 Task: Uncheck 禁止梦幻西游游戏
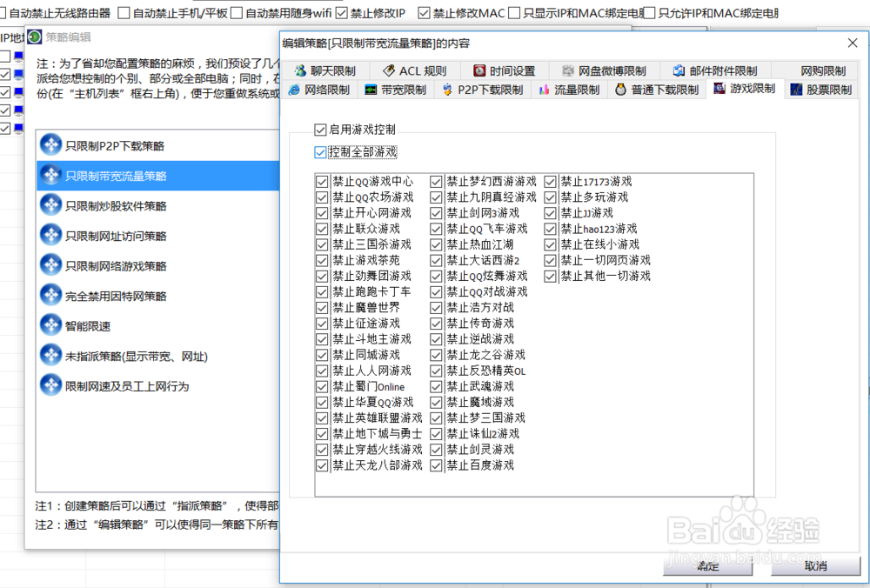(x=436, y=182)
